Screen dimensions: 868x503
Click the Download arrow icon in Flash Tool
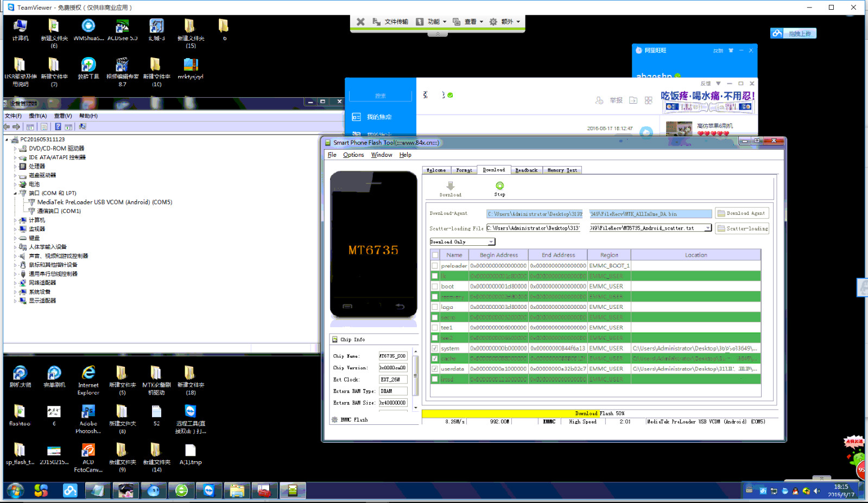pos(451,186)
